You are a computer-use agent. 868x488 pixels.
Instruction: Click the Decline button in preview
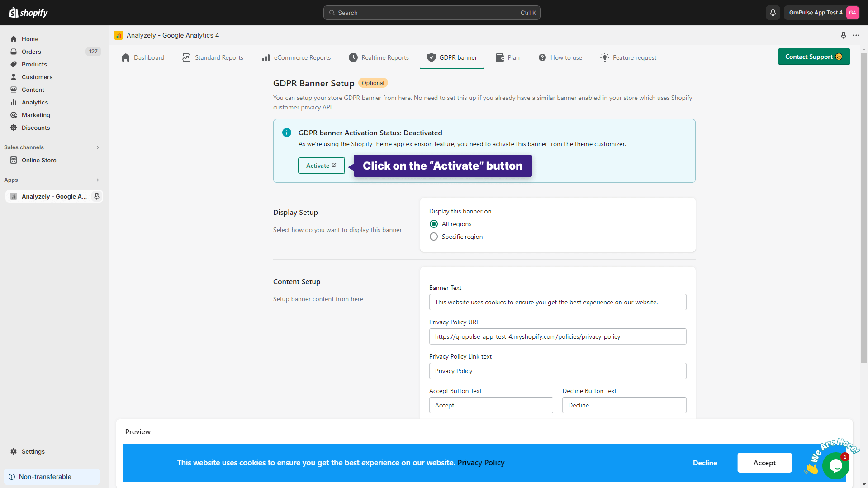(705, 463)
